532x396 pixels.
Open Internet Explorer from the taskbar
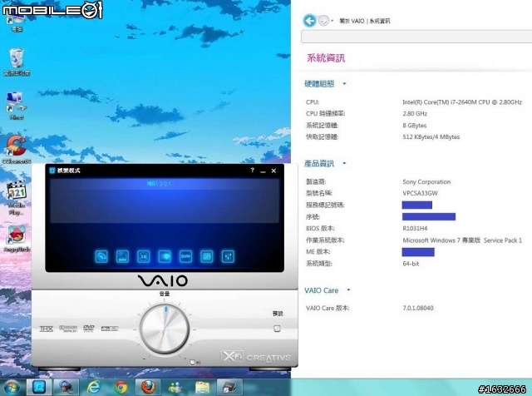94,387
